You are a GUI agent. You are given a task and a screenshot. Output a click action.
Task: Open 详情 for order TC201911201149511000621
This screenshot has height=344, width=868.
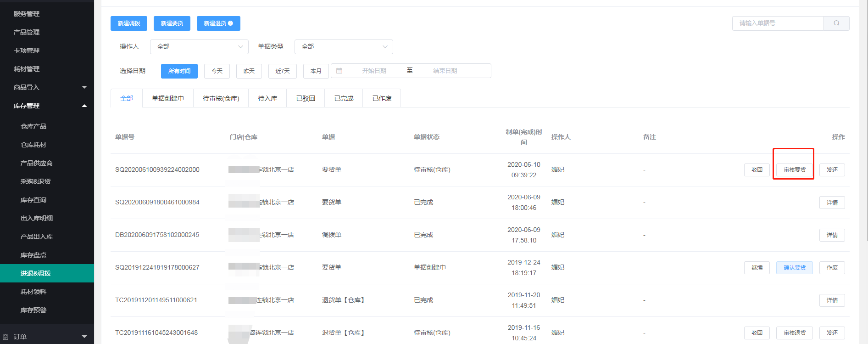[x=832, y=300]
